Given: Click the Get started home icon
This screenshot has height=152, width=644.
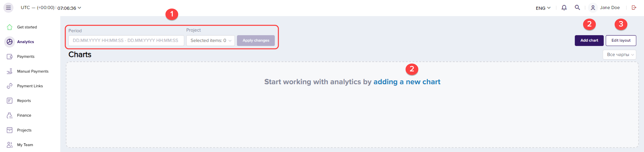Looking at the screenshot, I should (x=10, y=27).
